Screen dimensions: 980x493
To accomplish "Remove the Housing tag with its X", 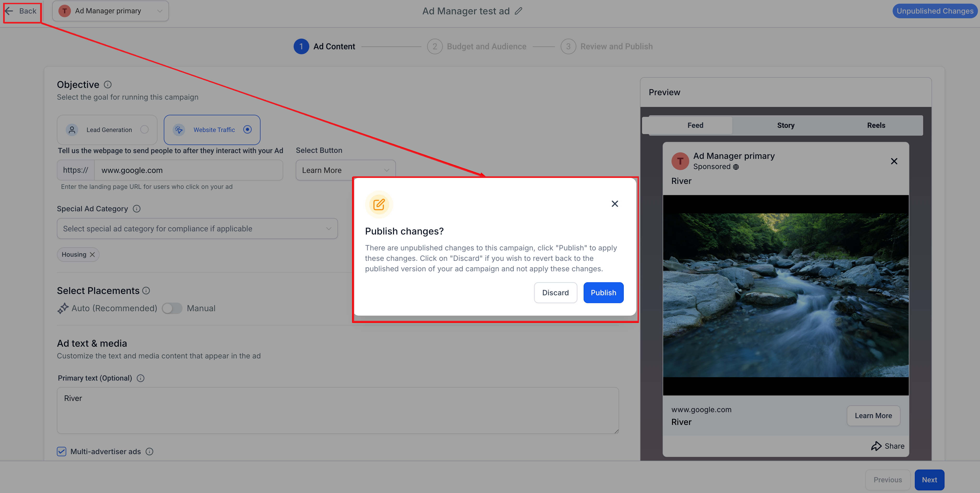I will tap(92, 255).
